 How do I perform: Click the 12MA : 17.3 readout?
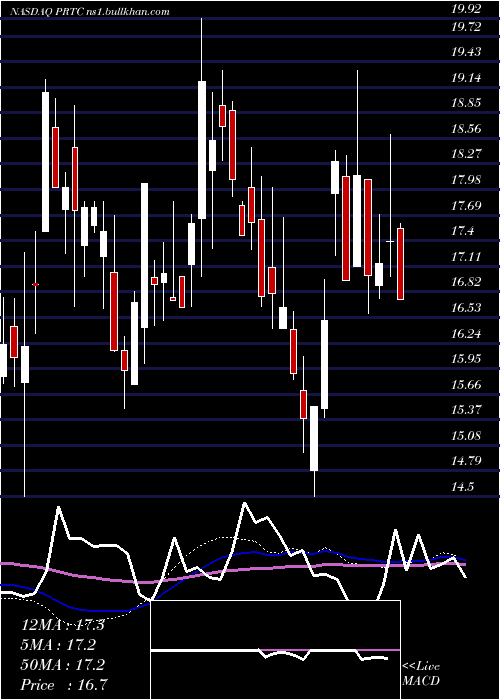click(x=63, y=625)
